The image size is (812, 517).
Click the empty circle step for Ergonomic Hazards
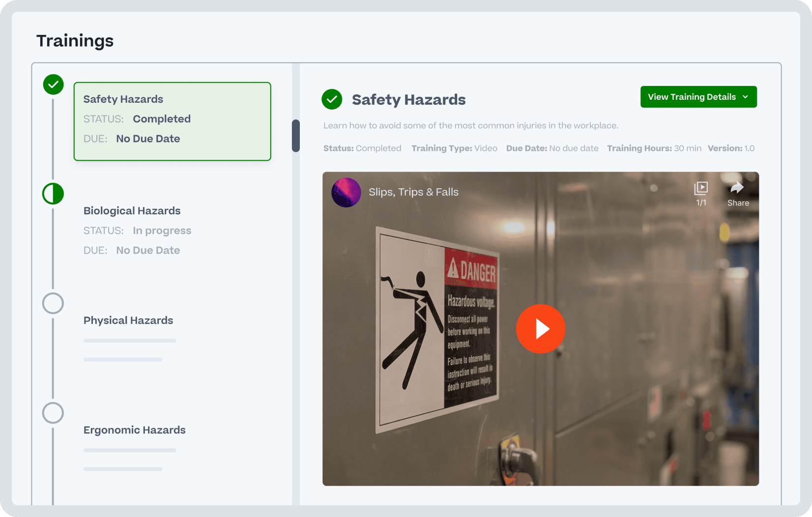53,413
